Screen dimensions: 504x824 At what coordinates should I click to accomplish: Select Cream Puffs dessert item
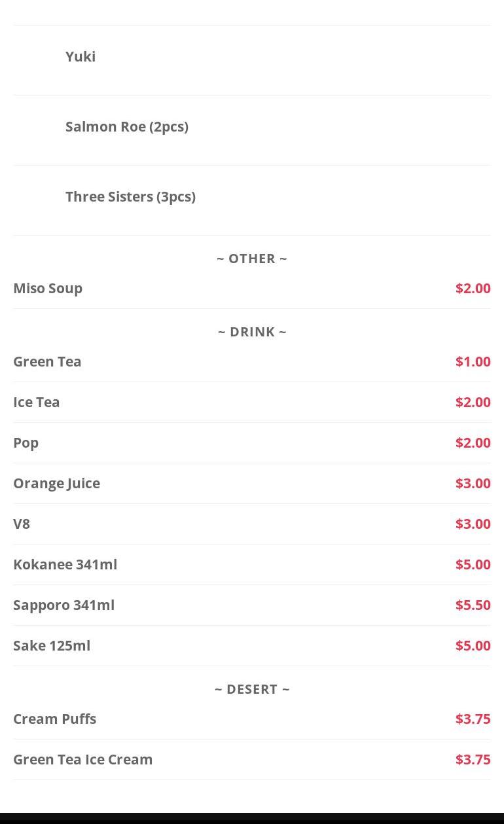55,719
